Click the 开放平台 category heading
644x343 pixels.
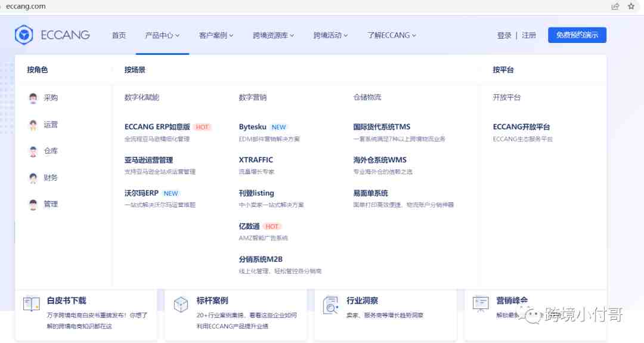(x=507, y=97)
